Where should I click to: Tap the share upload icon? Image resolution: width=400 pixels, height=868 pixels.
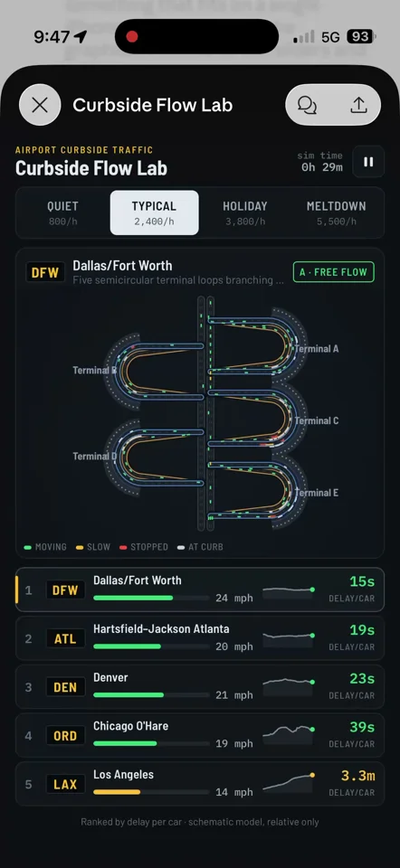pos(359,105)
